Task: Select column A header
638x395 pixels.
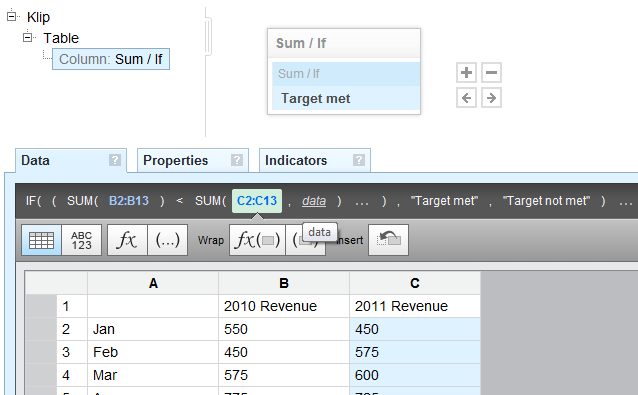Action: click(x=153, y=283)
